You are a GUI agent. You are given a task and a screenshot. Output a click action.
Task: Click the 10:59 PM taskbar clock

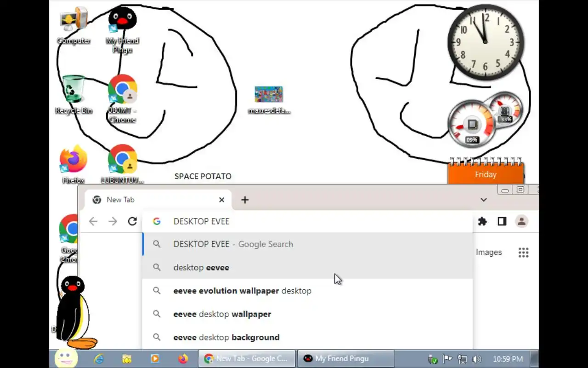508,359
